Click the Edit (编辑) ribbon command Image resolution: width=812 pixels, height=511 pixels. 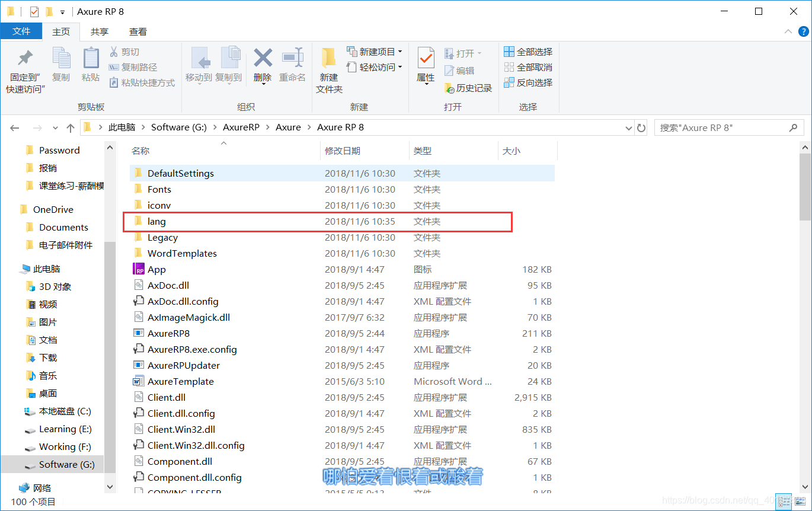pyautogui.click(x=459, y=71)
